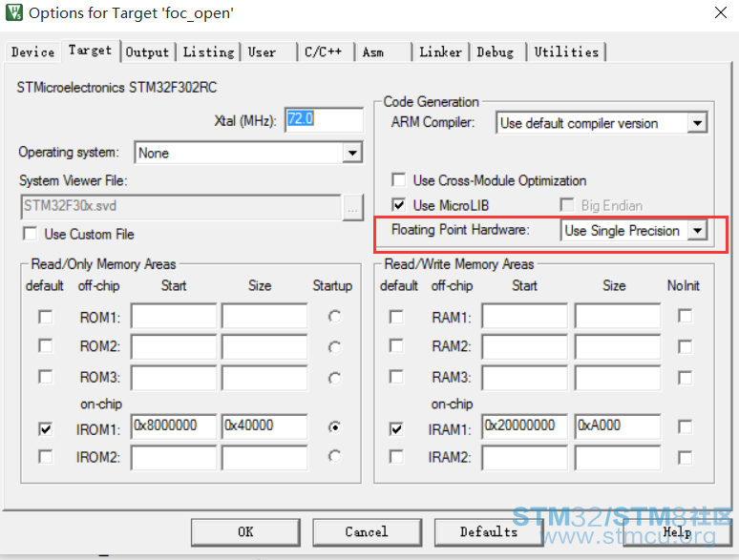Select the ROM2 Startup radio button
The height and width of the screenshot is (560, 739).
pos(334,347)
